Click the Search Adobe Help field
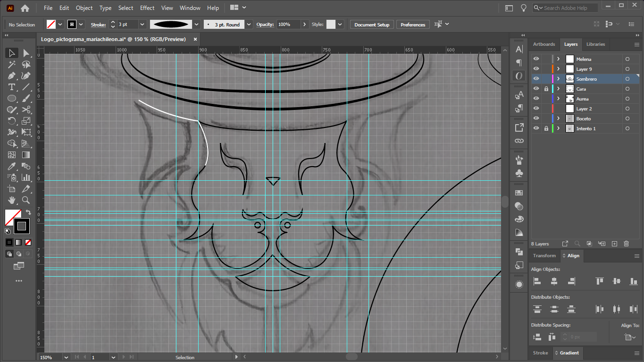Screen dimensions: 644x362 565,8
